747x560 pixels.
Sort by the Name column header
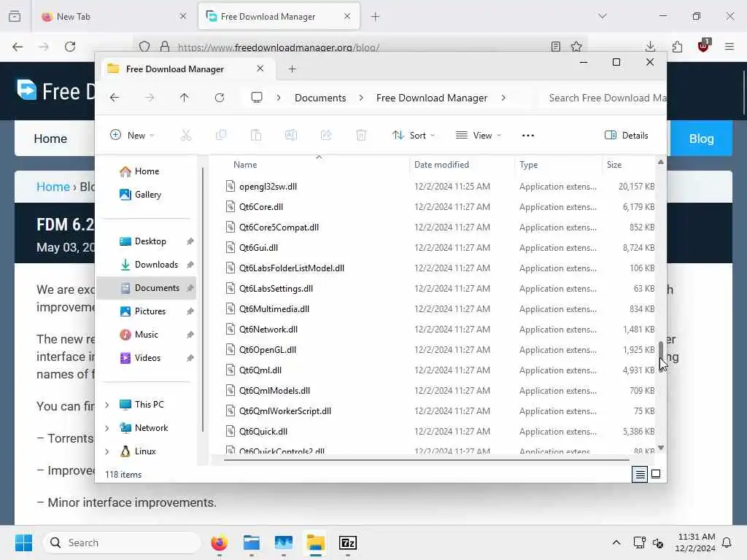point(245,165)
